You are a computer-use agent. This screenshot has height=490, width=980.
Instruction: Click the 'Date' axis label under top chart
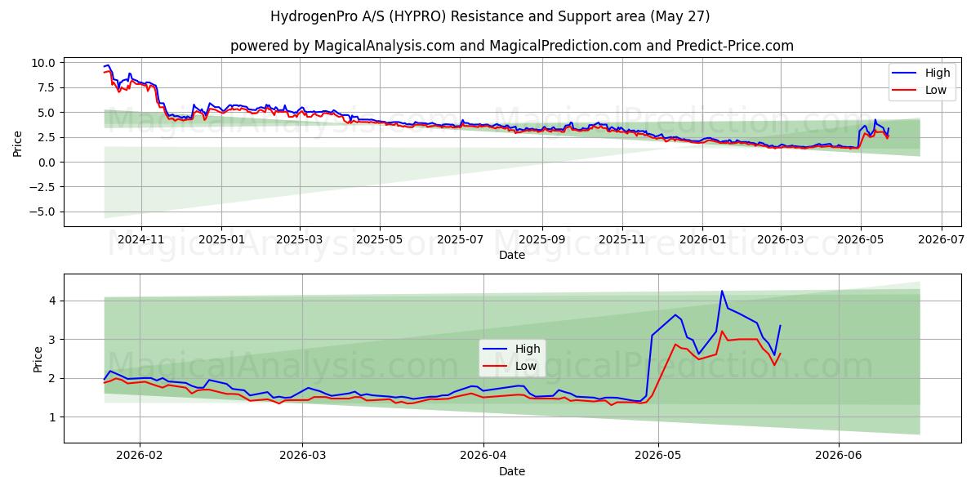click(x=512, y=256)
